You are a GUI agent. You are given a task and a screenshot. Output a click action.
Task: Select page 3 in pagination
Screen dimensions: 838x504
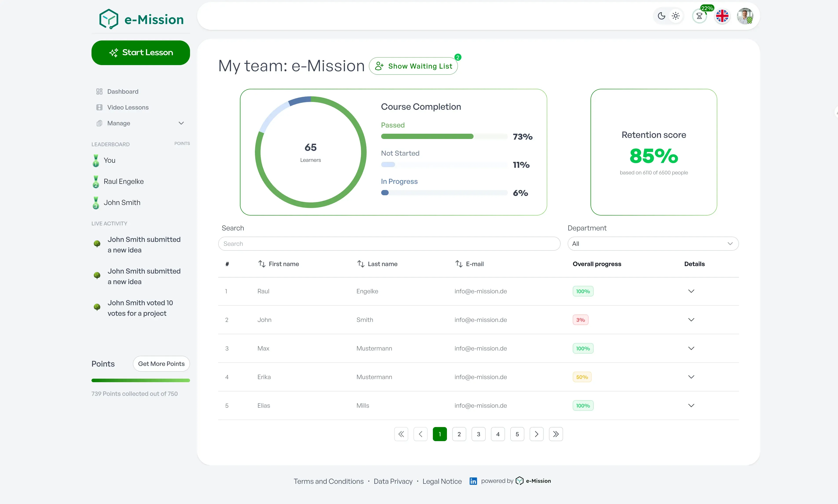click(479, 434)
